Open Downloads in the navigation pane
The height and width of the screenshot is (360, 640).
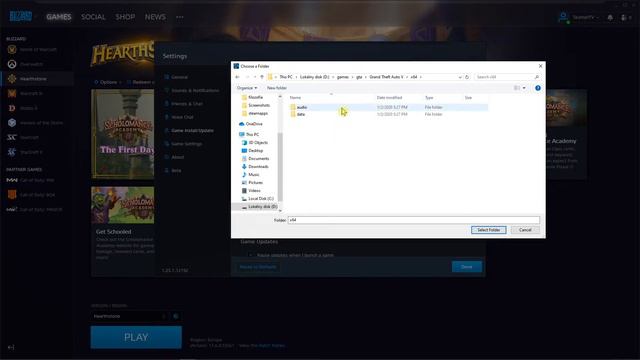point(255,167)
